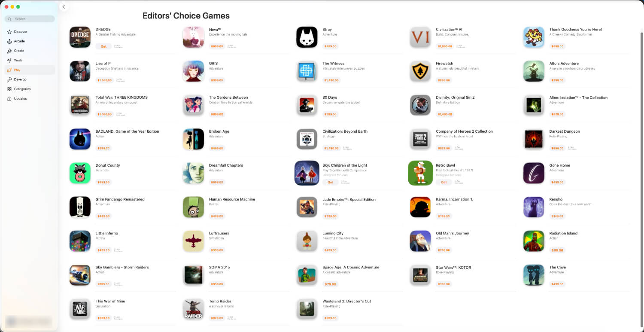This screenshot has width=644, height=332.
Task: Open the Donut County raccoon icon
Action: [x=80, y=173]
